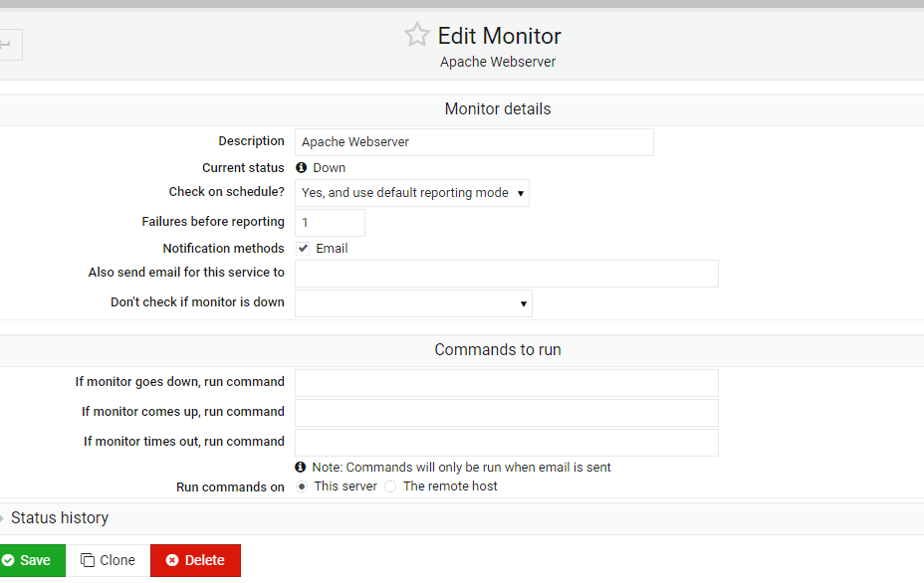Click the favorite star icon beside Edit Monitor
This screenshot has height=583, width=924.
click(416, 35)
